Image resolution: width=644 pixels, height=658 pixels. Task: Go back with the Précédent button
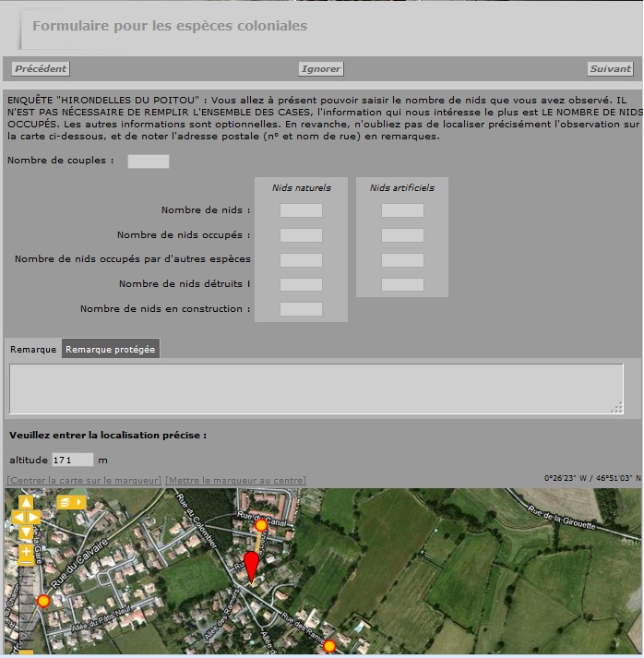point(41,69)
